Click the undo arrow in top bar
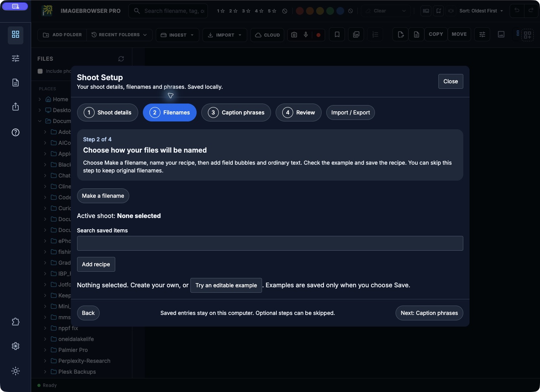The height and width of the screenshot is (392, 540). (x=517, y=11)
